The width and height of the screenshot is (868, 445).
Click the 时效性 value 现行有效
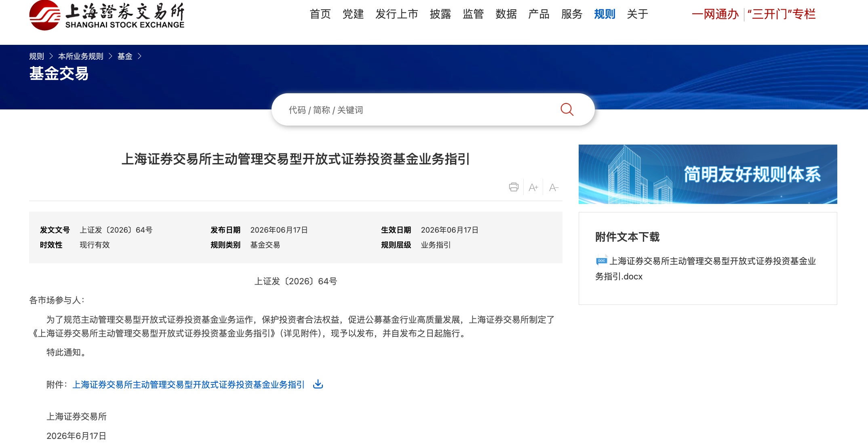95,245
